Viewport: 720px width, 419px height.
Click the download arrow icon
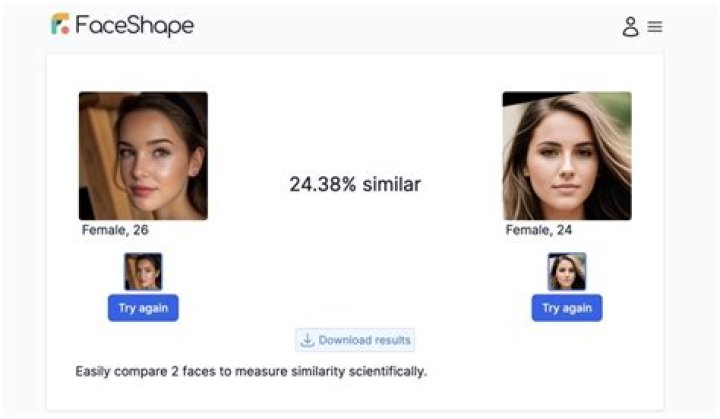click(308, 340)
